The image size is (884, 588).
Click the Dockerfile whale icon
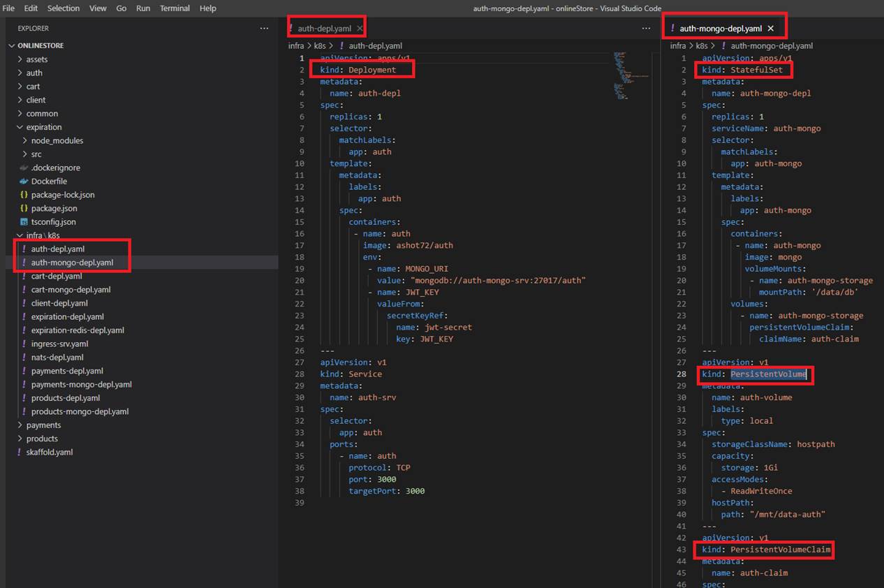pos(24,182)
